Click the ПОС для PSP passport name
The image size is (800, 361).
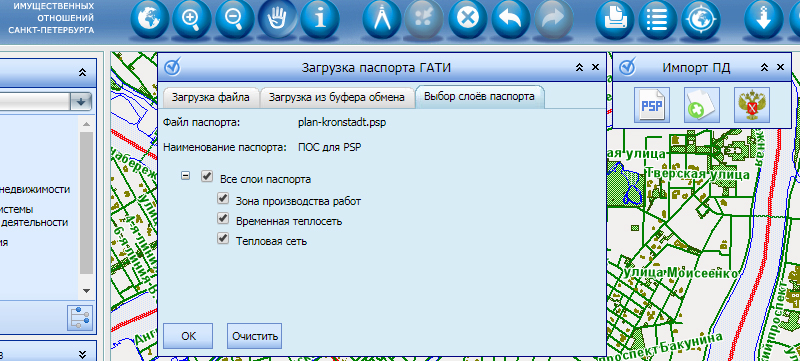coord(330,148)
